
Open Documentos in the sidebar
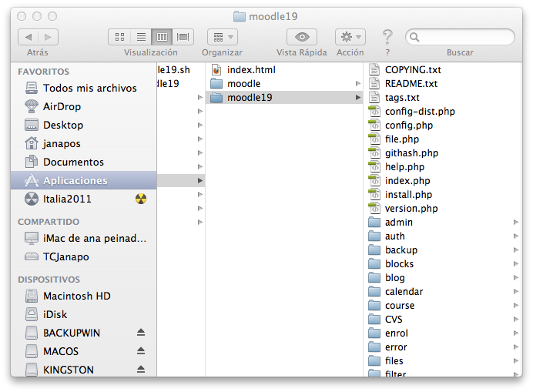click(x=73, y=162)
